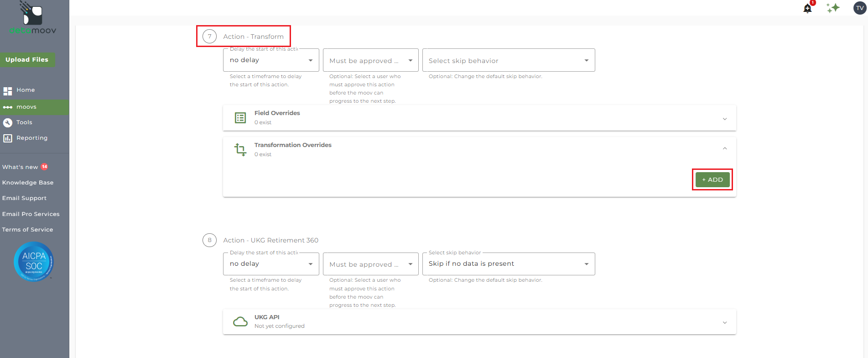The height and width of the screenshot is (358, 868).
Task: Click the notification bell icon
Action: pyautogui.click(x=807, y=8)
